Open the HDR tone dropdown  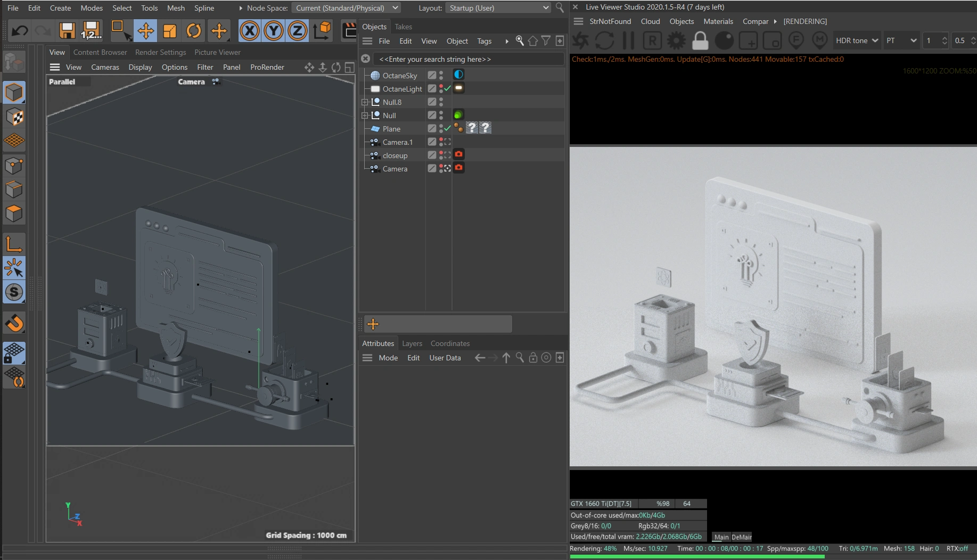tap(856, 40)
